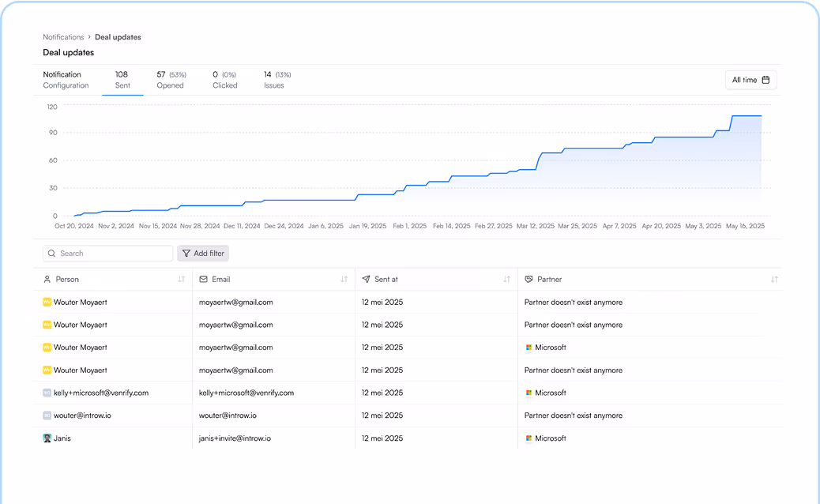Click the Add filter button
820x504 pixels.
pyautogui.click(x=203, y=254)
